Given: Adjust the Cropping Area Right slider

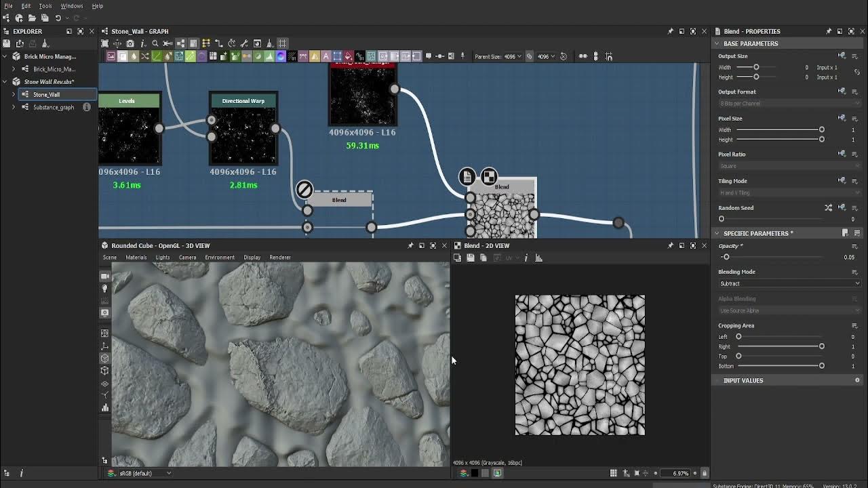Looking at the screenshot, I should coord(821,346).
